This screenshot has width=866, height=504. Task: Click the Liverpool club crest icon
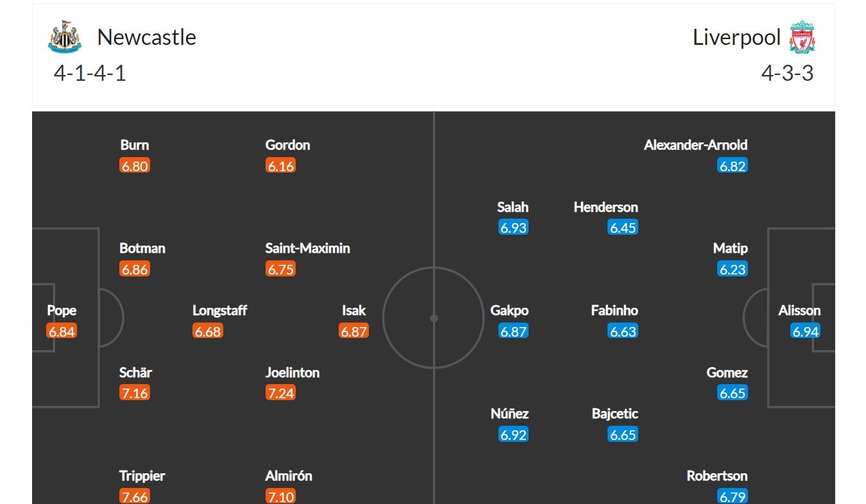(802, 37)
